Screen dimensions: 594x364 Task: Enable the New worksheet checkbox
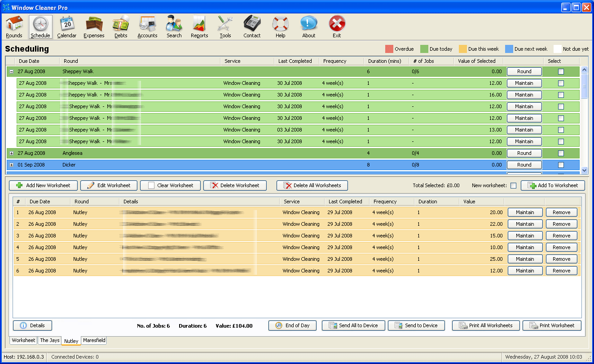click(x=514, y=186)
